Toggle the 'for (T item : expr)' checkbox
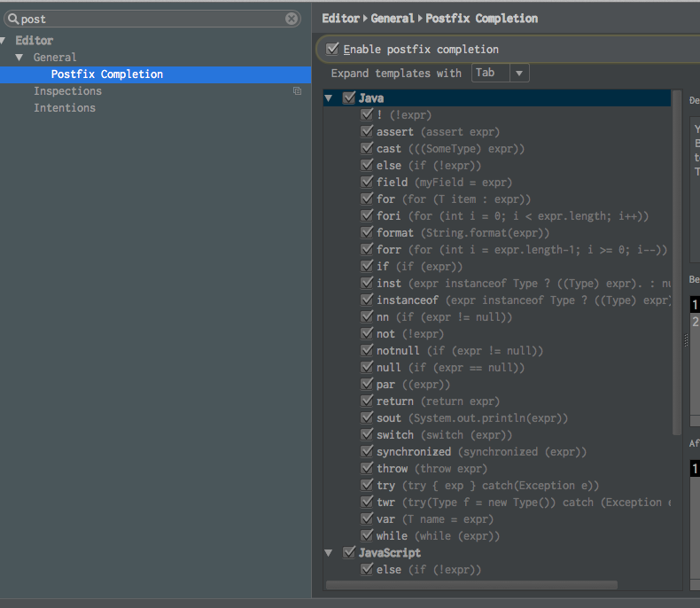 pos(367,199)
